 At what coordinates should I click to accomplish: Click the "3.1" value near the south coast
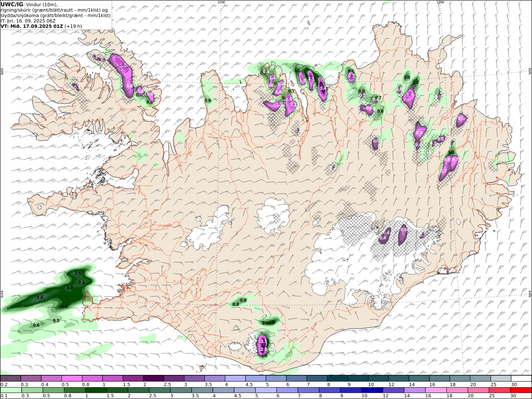[264, 342]
